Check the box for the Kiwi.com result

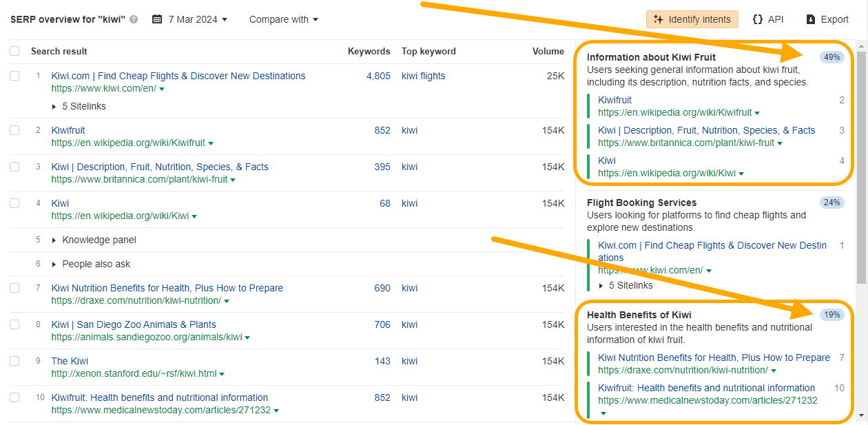coord(14,76)
